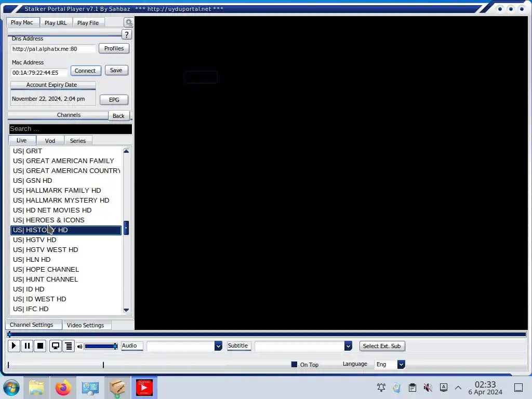Open File Explorer from the taskbar
Viewport: 532px width, 399px height.
36,388
